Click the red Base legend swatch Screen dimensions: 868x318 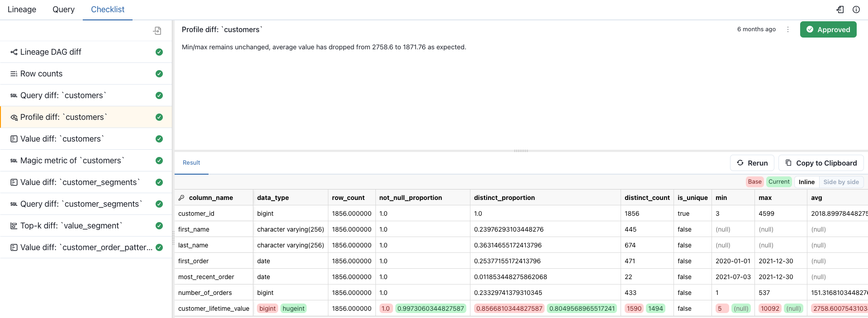tap(754, 182)
